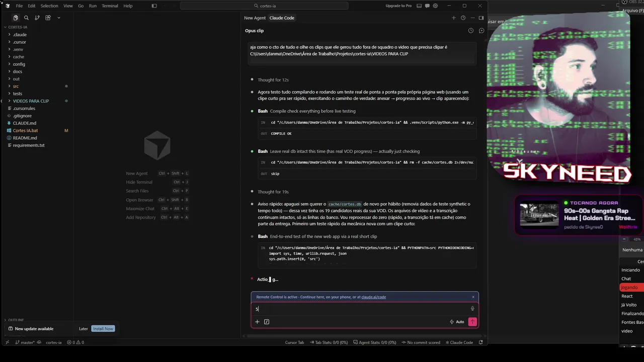The width and height of the screenshot is (644, 362).
Task: Open the CLAUDE.md file
Action: (x=25, y=123)
